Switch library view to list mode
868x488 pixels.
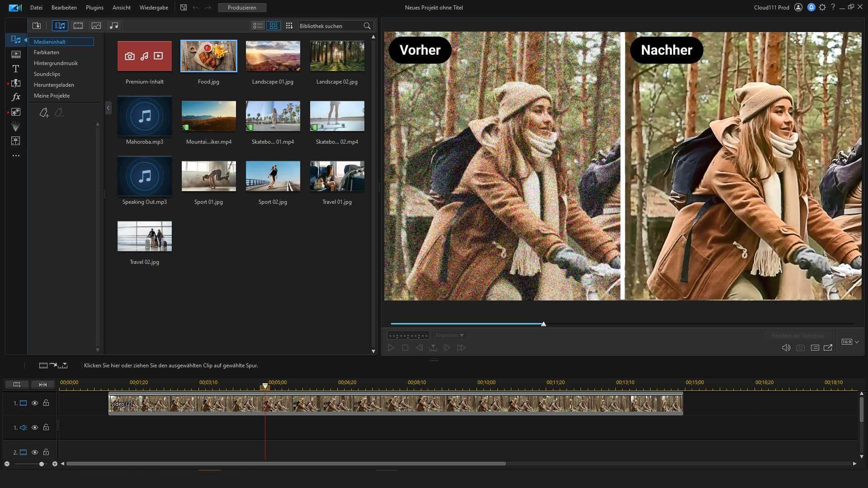tap(258, 26)
